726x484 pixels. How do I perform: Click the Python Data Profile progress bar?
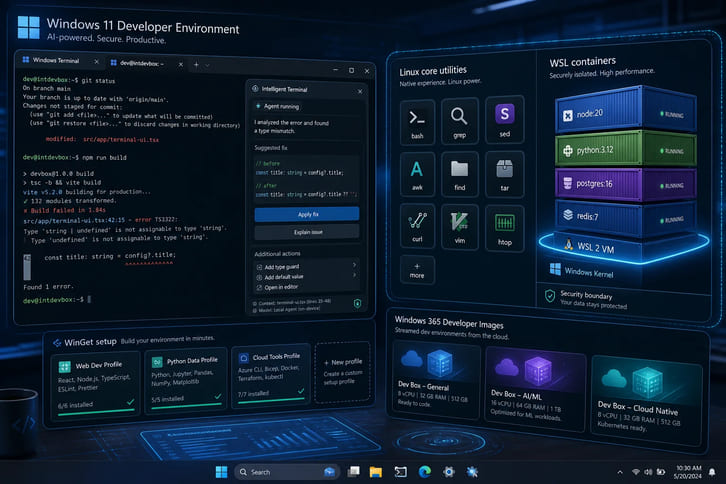[186, 405]
